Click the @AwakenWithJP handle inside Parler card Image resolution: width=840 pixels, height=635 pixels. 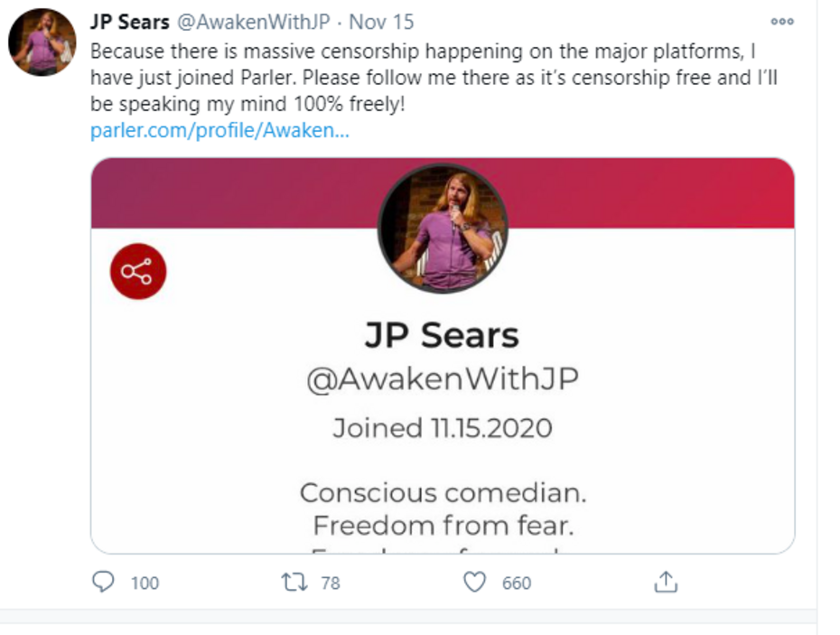tap(442, 380)
